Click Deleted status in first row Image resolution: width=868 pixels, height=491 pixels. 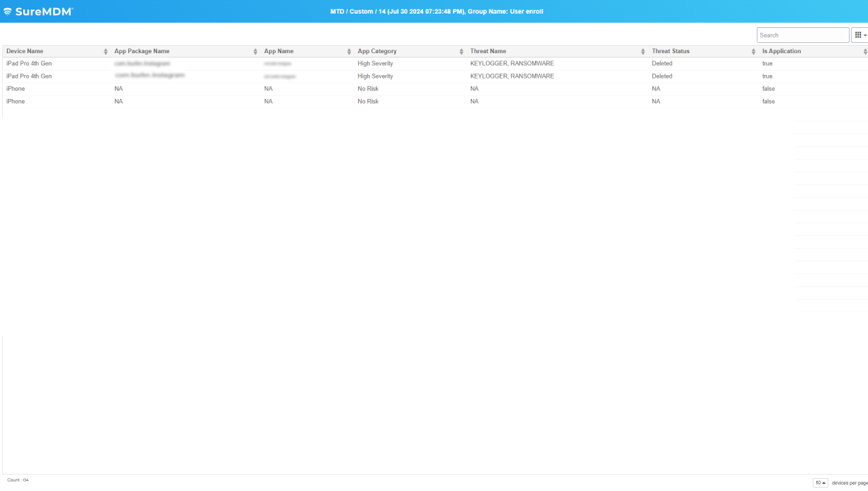pos(662,63)
